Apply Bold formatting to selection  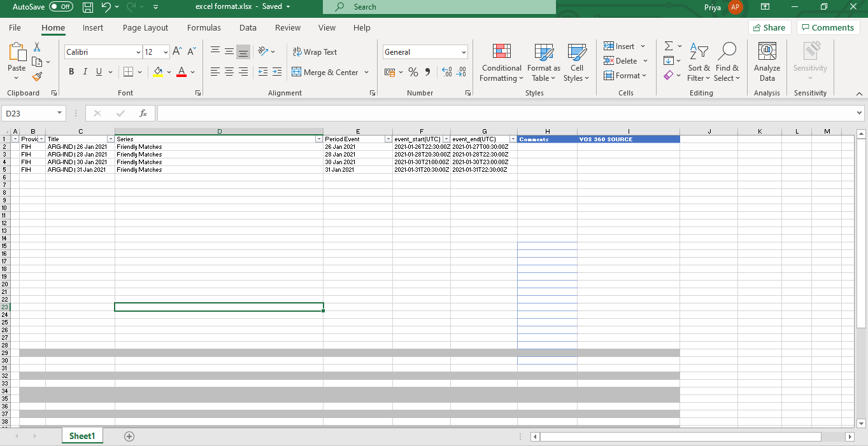(71, 71)
